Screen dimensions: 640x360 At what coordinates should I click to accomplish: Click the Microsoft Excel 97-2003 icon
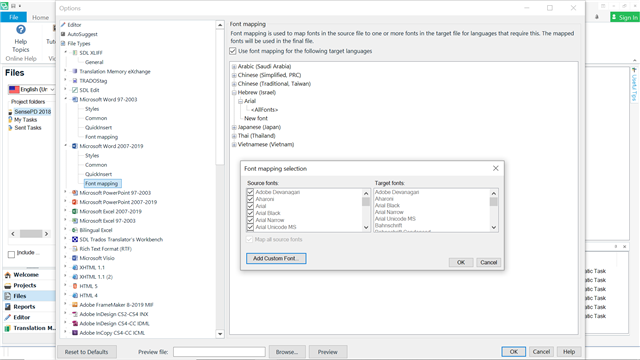click(x=75, y=221)
